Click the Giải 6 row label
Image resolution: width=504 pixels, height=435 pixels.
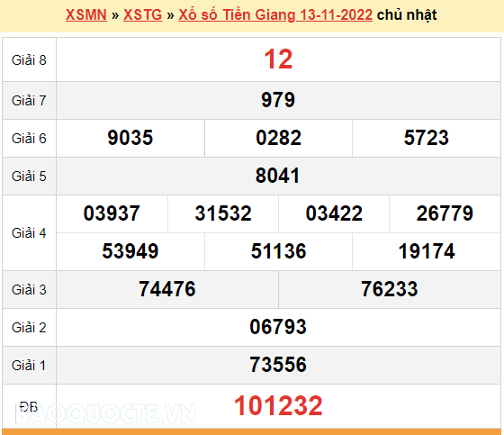(29, 139)
